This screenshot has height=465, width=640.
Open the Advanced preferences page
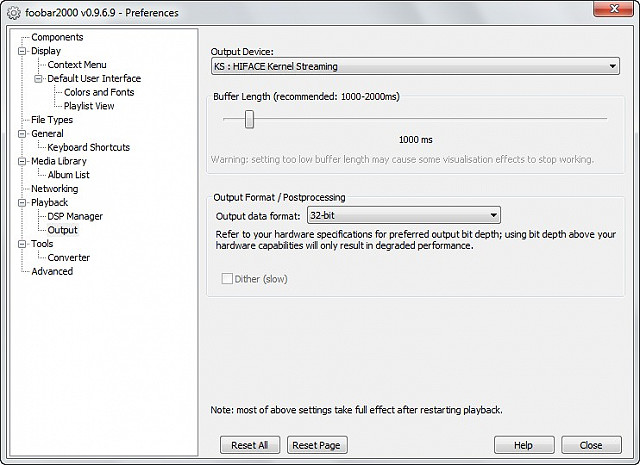[x=52, y=271]
